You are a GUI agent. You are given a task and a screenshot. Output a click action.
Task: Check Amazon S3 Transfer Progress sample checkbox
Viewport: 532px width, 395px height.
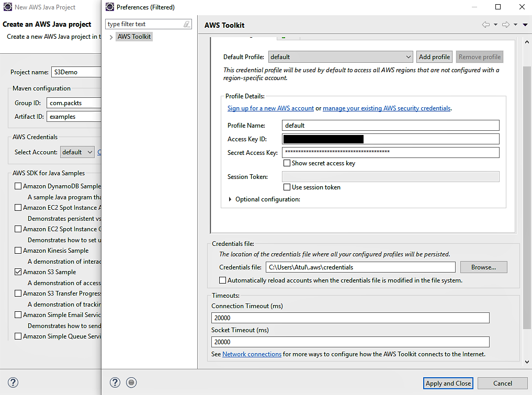pyautogui.click(x=18, y=293)
